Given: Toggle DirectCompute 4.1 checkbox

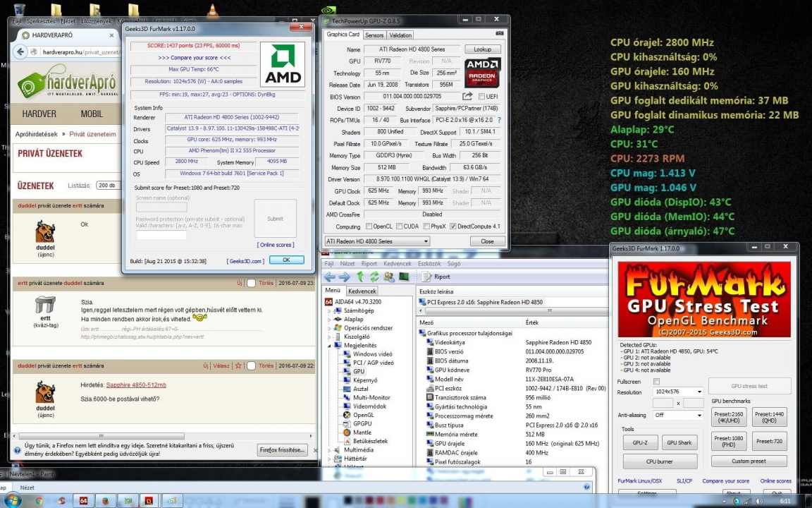Looking at the screenshot, I should (x=453, y=226).
